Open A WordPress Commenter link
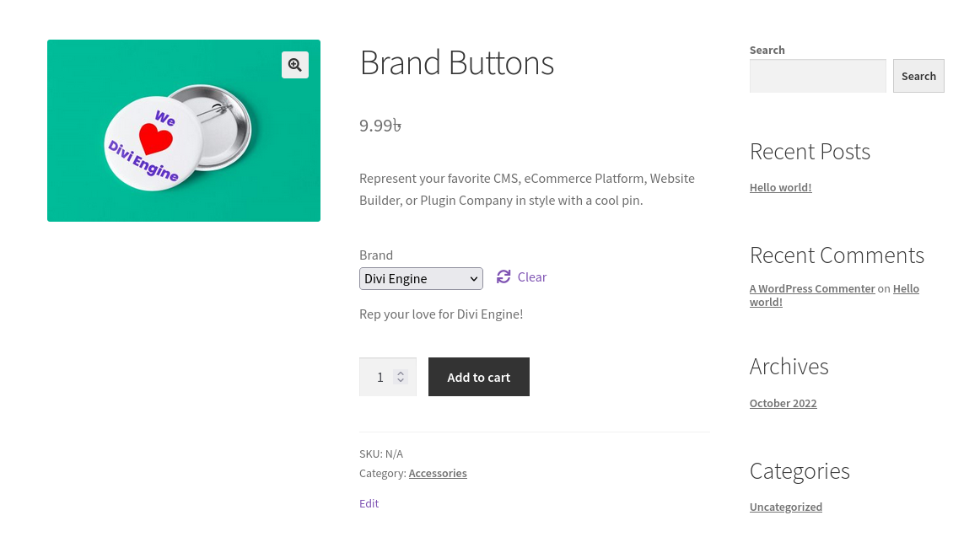 (x=812, y=288)
